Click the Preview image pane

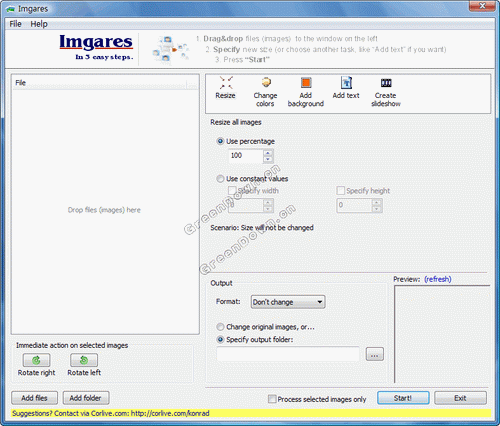(442, 334)
